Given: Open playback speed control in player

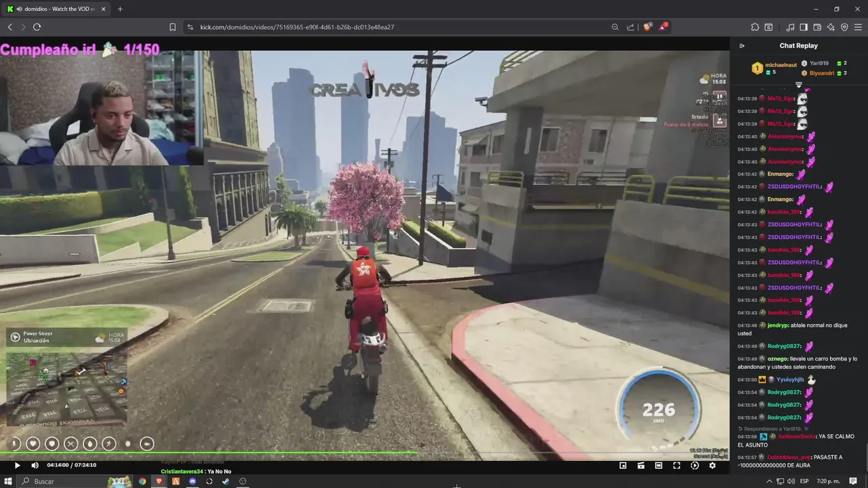Looking at the screenshot, I should pyautogui.click(x=694, y=466).
